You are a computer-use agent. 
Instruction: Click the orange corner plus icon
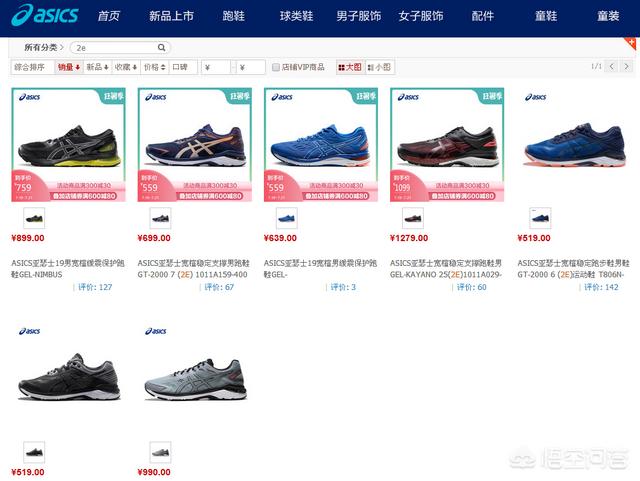click(x=632, y=43)
